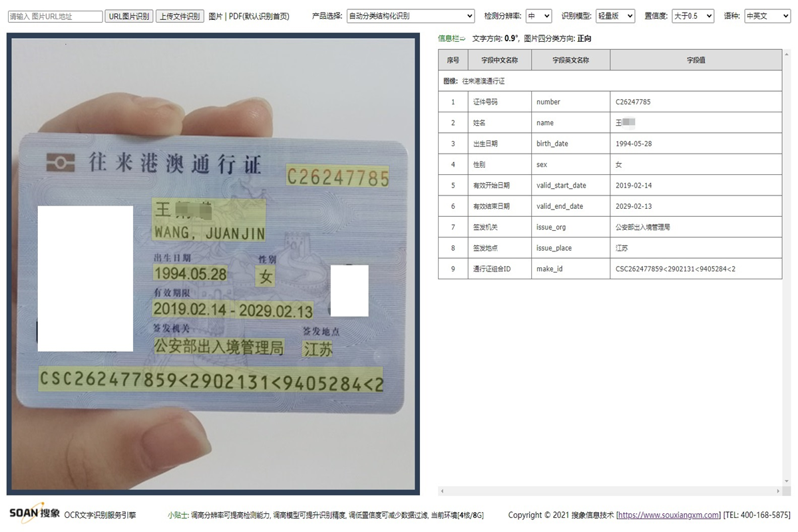The width and height of the screenshot is (798, 532).
Task: Open the 语种 dropdown showing 中英文
Action: click(x=766, y=16)
